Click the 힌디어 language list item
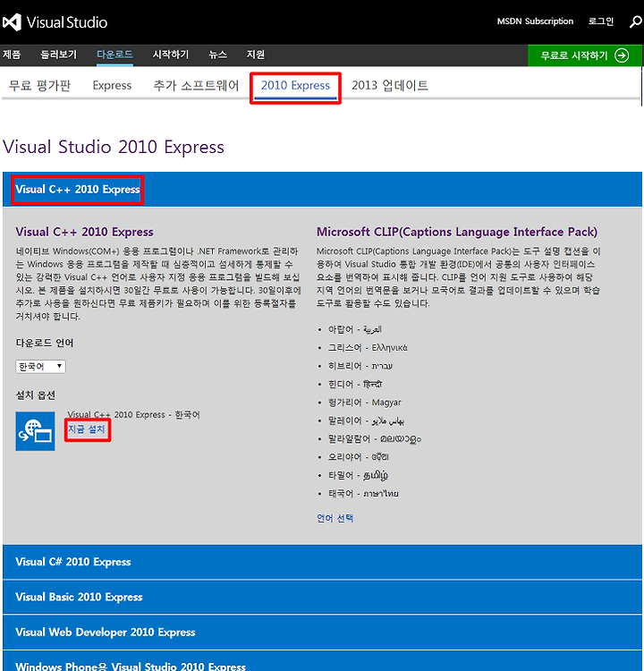This screenshot has width=644, height=671. (x=355, y=384)
